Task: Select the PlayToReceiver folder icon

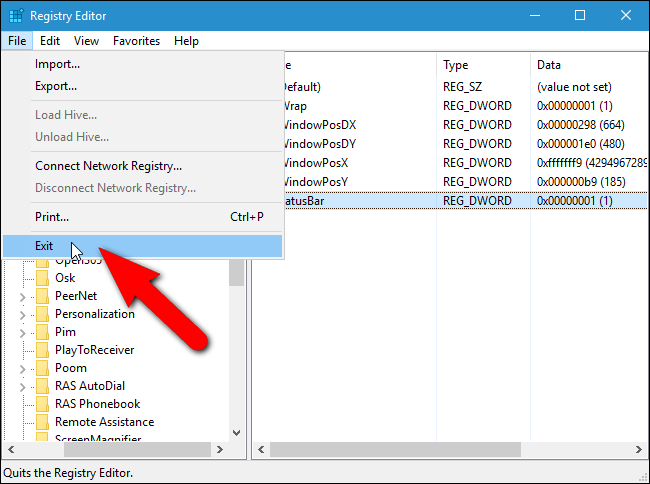Action: [42, 350]
